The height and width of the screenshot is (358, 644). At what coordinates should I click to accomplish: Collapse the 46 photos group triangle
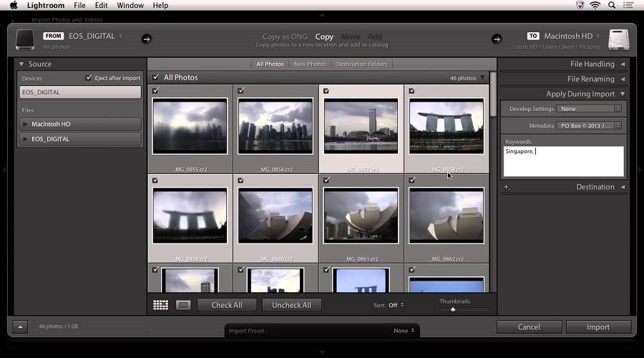tap(482, 77)
